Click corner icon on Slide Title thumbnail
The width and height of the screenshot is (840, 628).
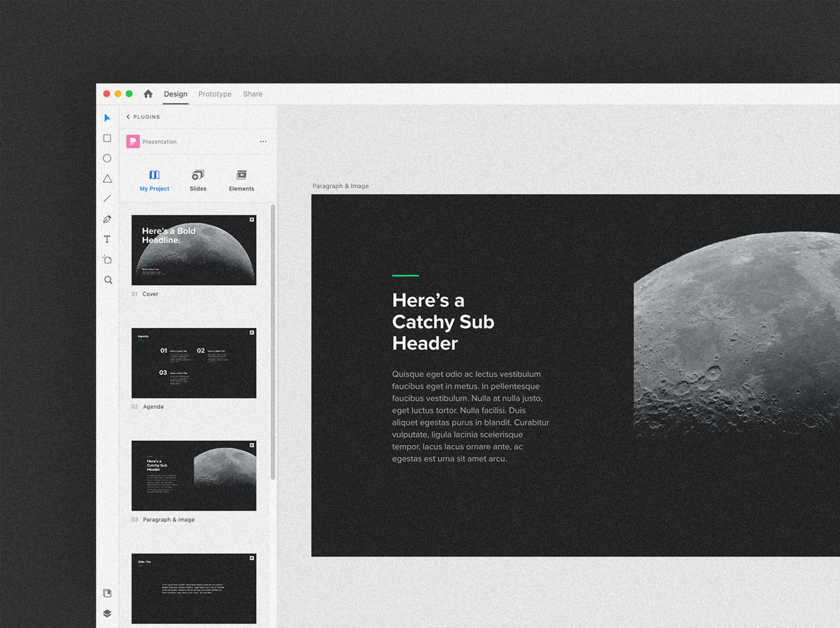point(252,558)
